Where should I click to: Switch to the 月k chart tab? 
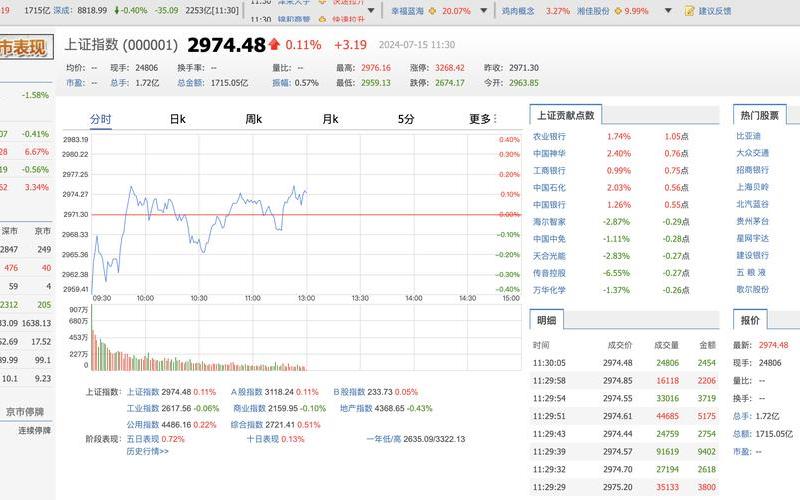tap(330, 119)
